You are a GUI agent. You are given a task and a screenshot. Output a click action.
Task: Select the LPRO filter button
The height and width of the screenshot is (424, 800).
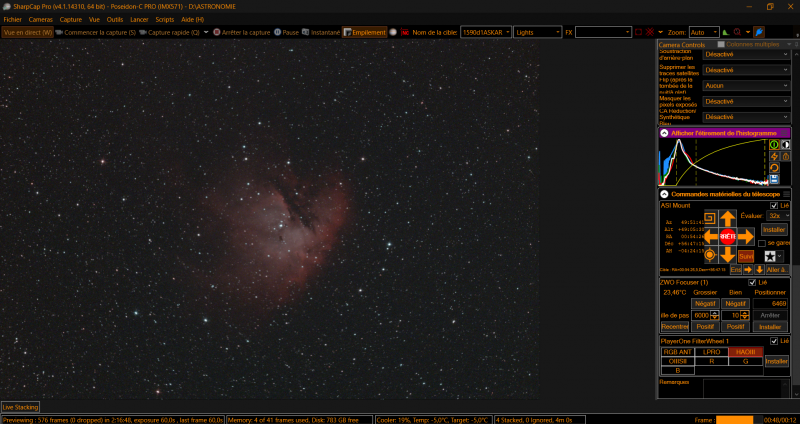coord(712,352)
